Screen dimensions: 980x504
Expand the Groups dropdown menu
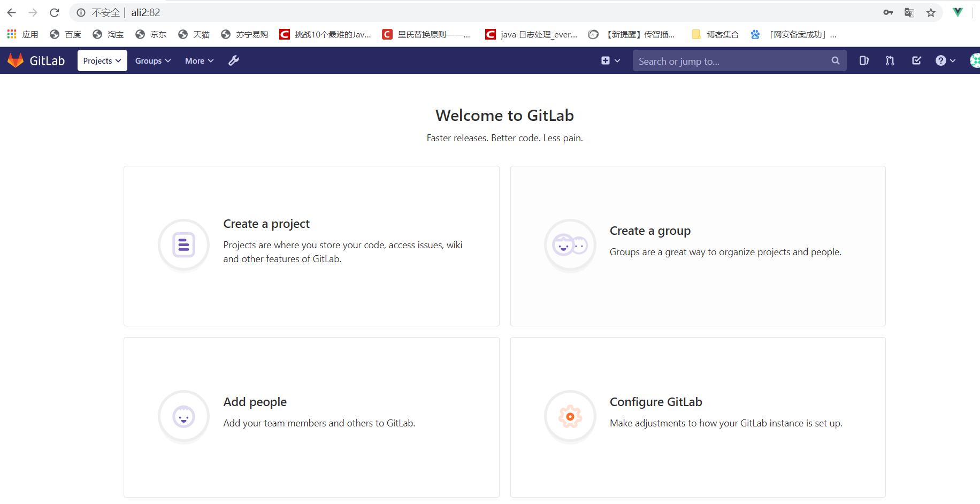tap(152, 60)
